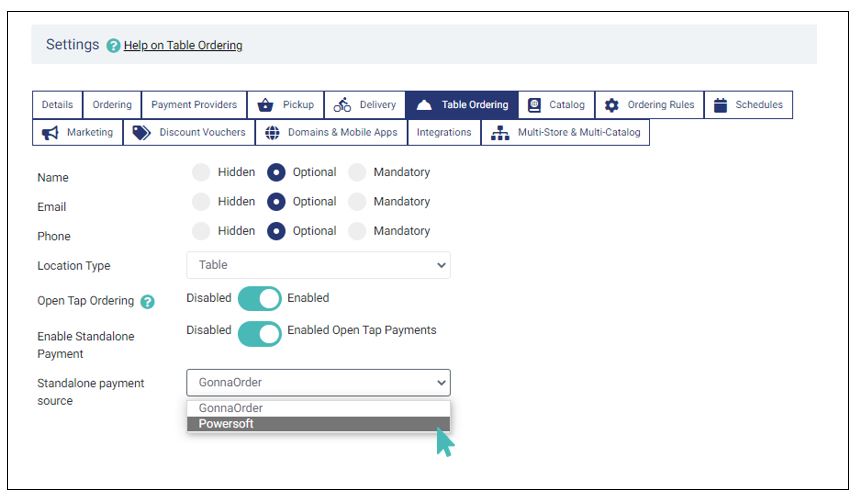Screen dimensions: 858x502
Task: Click the Marketing megaphone icon
Action: (50, 132)
